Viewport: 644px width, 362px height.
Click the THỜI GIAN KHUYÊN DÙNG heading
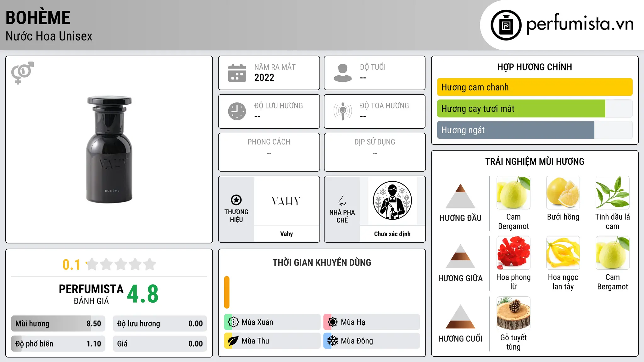(322, 262)
